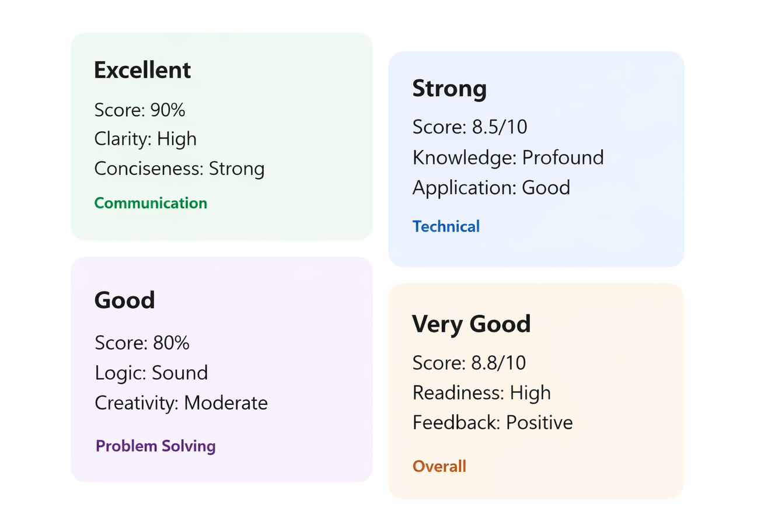Click the Excellent card heading
This screenshot has height=532, width=761.
(x=142, y=71)
